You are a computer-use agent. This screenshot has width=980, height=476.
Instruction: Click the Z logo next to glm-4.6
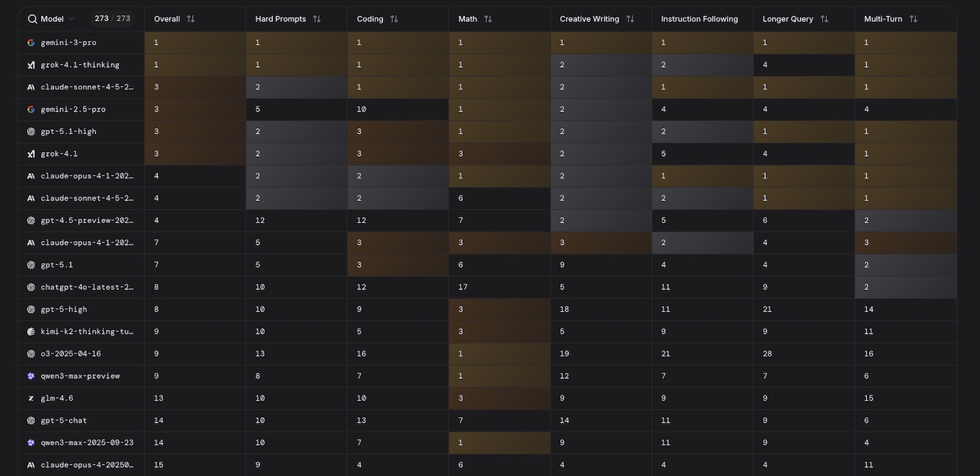[x=31, y=398]
